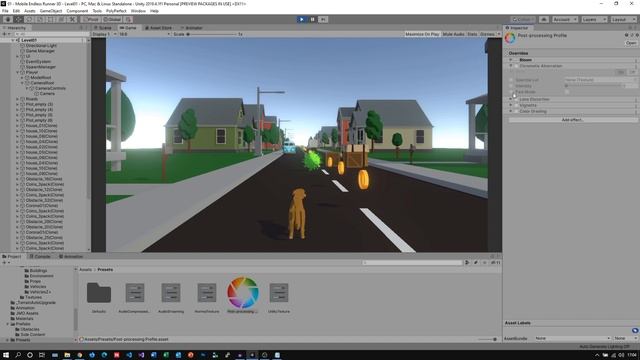Click the project thumbnail size slider
Viewport: 640px width, 360px height.
[x=488, y=339]
